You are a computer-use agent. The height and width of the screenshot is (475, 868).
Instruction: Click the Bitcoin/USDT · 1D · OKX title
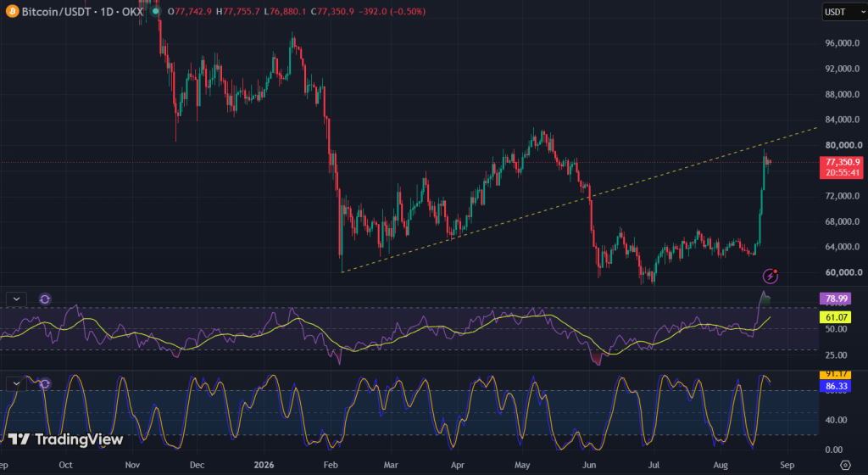click(x=82, y=11)
